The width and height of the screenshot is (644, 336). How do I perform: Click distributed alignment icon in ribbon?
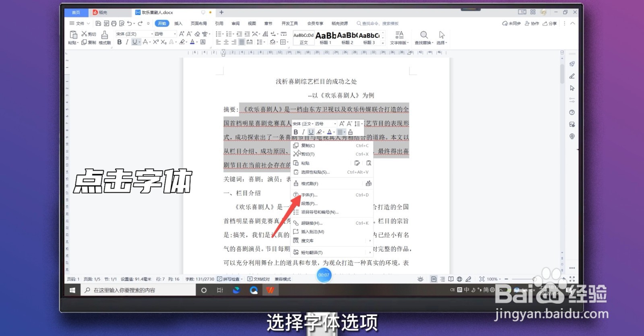click(x=250, y=42)
